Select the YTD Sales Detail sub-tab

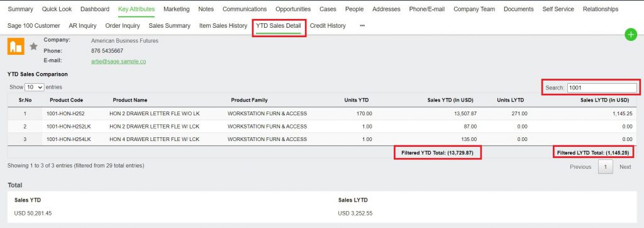coord(279,26)
